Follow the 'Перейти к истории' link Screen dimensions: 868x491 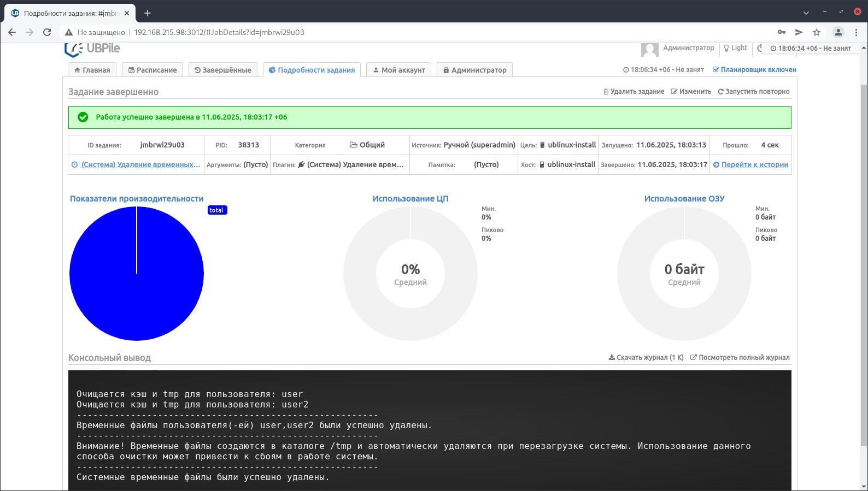pyautogui.click(x=755, y=164)
